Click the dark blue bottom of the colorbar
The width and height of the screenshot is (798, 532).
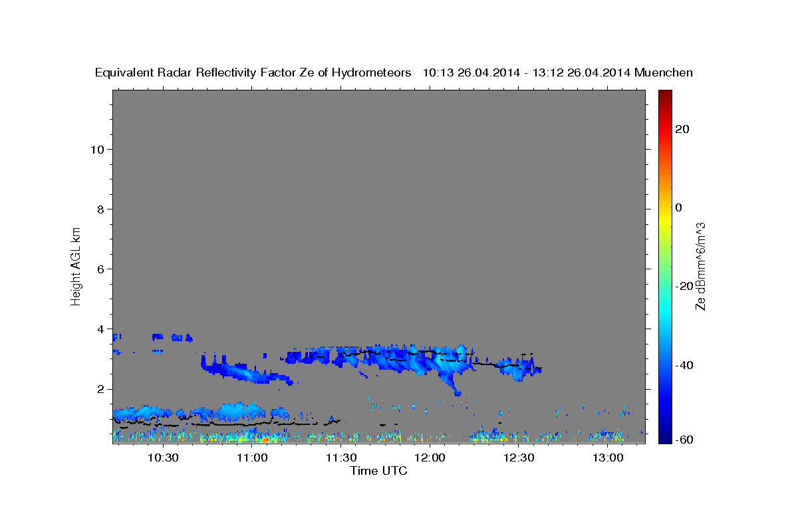(x=664, y=438)
